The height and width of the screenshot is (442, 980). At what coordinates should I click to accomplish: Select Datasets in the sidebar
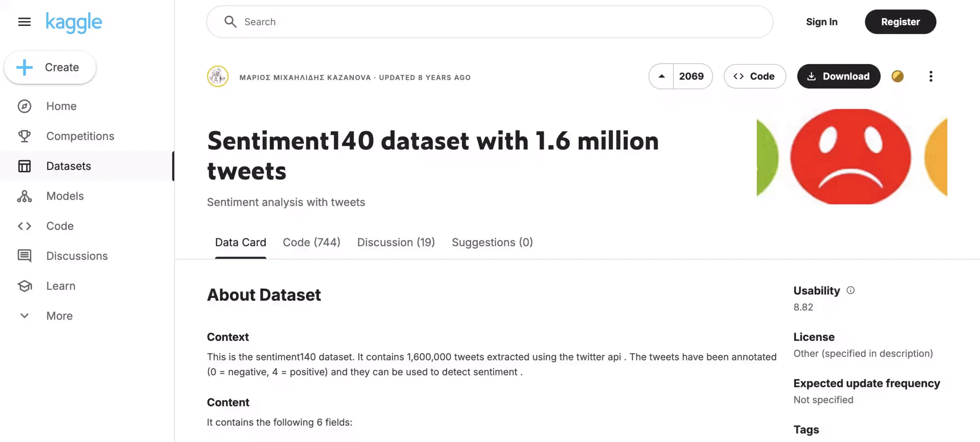click(x=87, y=166)
